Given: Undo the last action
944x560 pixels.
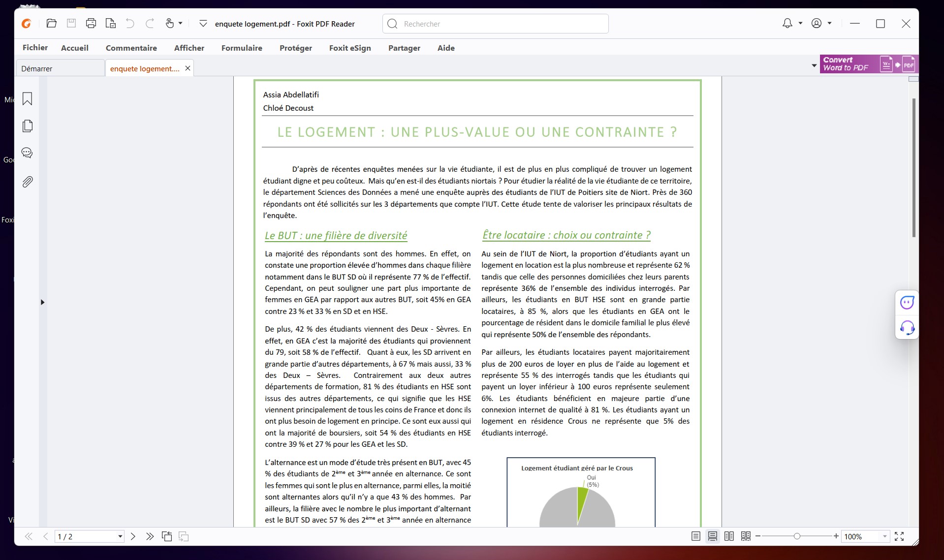Looking at the screenshot, I should (x=129, y=23).
